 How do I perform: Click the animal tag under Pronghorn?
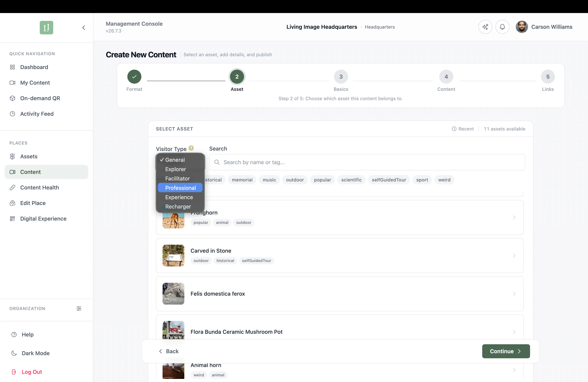click(222, 223)
